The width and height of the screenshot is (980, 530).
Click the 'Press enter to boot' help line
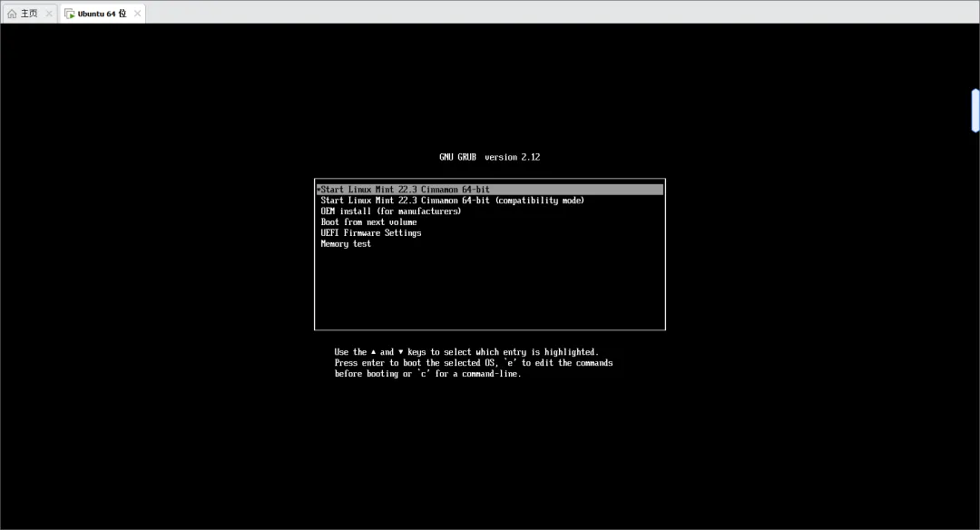473,362
